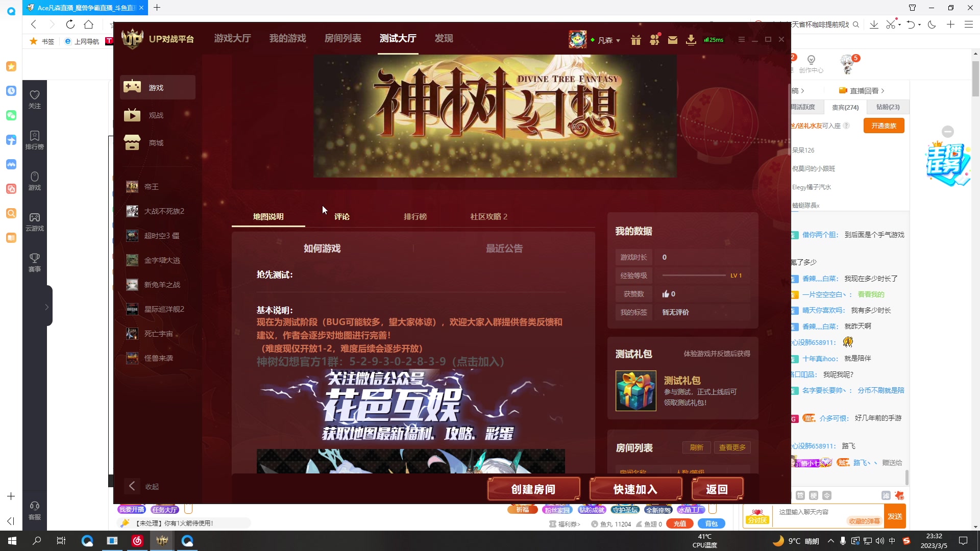Screen dimensions: 980x551
Task: Click the 开通贵族 button
Action: 884,126
